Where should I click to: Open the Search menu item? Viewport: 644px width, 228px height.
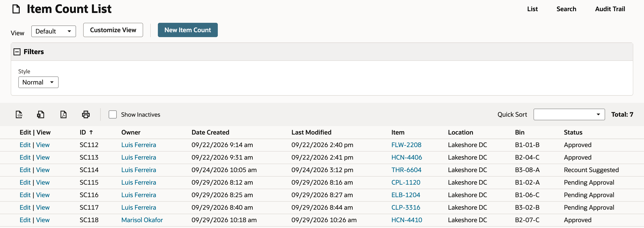click(x=566, y=9)
